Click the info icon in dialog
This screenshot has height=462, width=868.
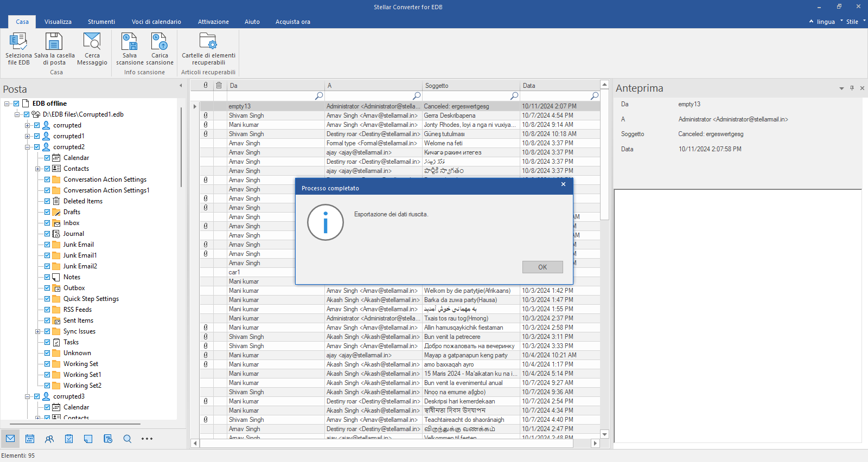[x=325, y=222]
